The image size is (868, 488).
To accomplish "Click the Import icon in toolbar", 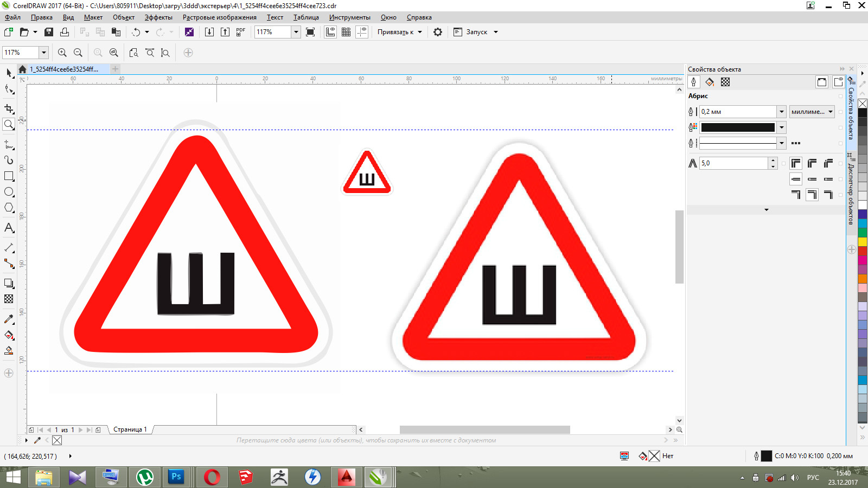I will click(x=209, y=32).
